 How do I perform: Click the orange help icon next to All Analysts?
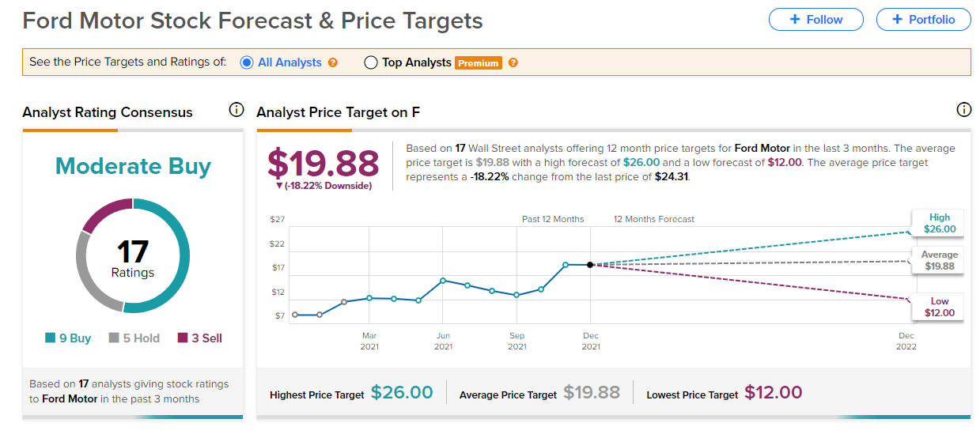333,62
